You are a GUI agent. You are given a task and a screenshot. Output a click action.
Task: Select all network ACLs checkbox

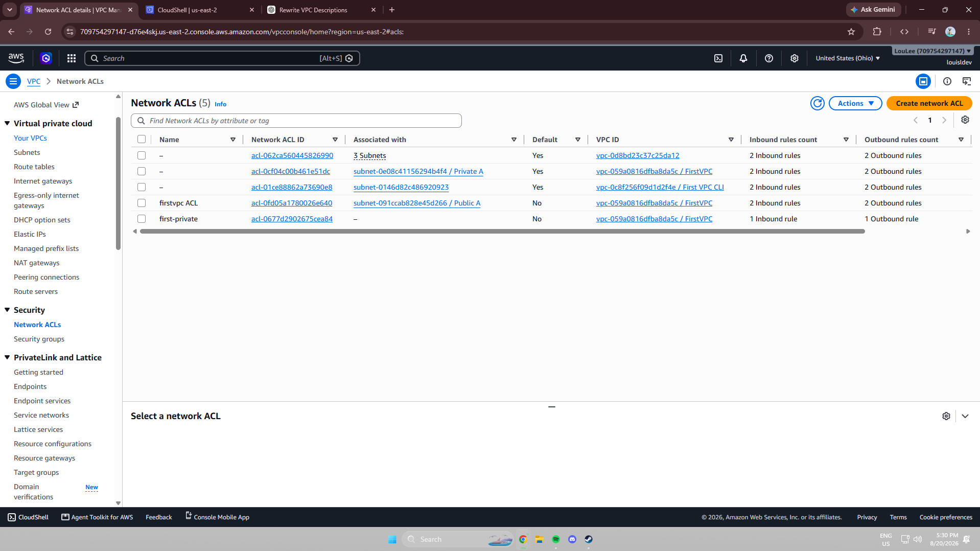pyautogui.click(x=142, y=139)
